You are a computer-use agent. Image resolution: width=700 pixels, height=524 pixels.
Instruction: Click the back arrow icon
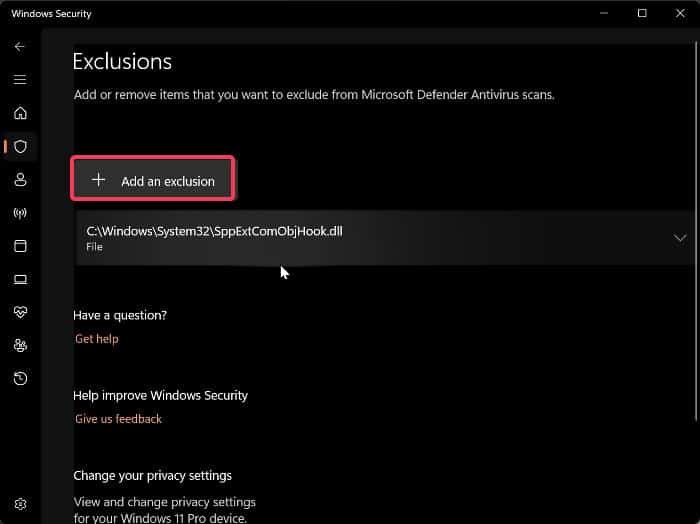click(20, 47)
